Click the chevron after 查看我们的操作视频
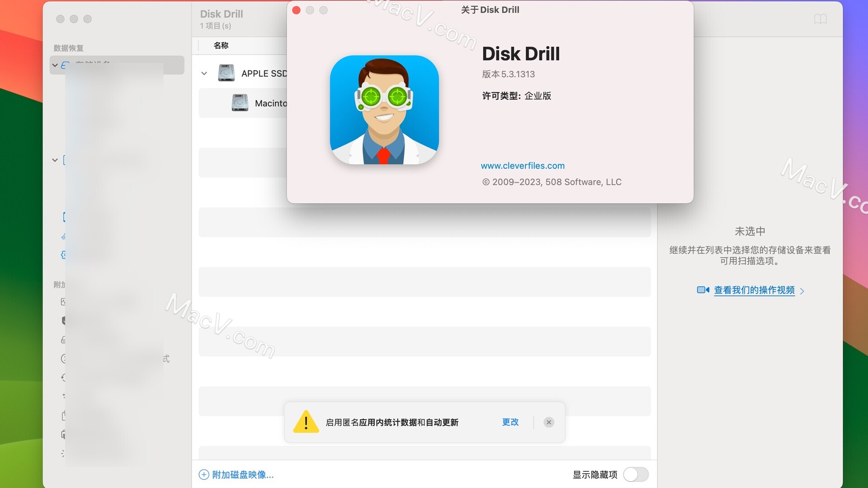The image size is (868, 488). pyautogui.click(x=802, y=291)
